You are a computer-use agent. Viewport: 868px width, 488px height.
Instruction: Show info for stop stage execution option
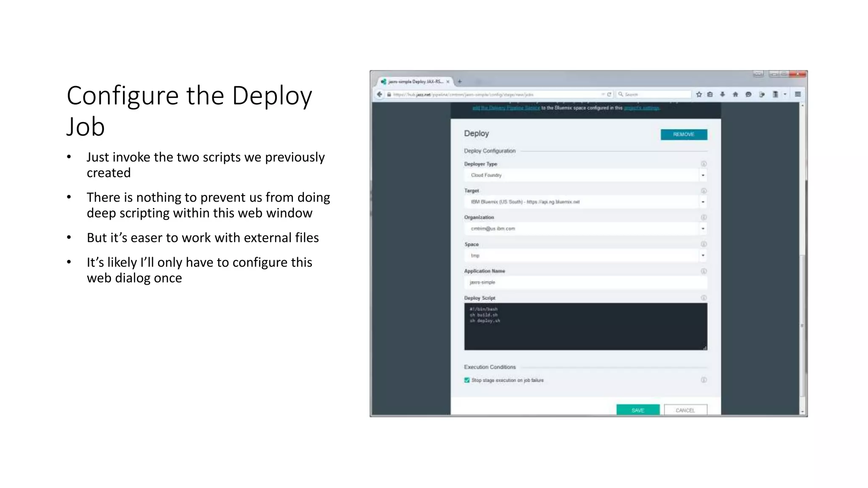pyautogui.click(x=704, y=380)
